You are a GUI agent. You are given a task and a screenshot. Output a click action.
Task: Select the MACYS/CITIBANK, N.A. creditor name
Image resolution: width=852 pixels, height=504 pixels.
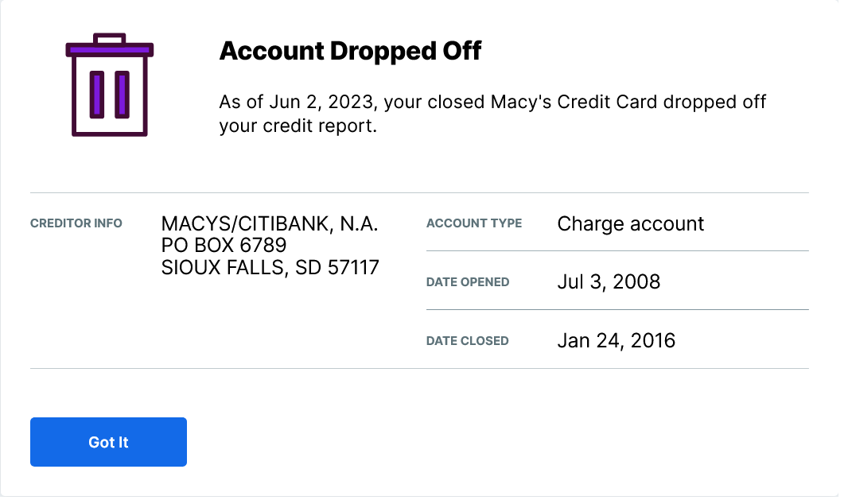(270, 223)
